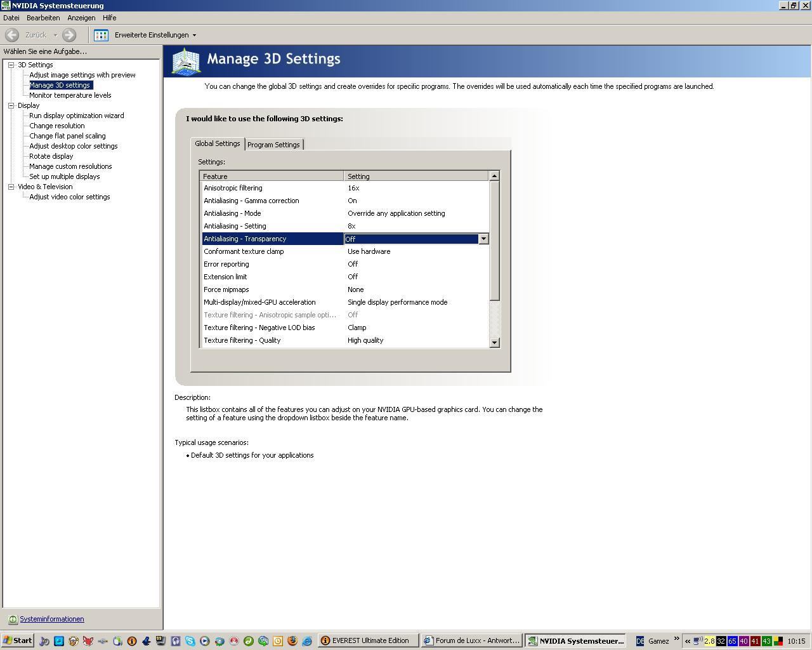Image resolution: width=812 pixels, height=650 pixels.
Task: Open Manage custom resolutions
Action: tap(70, 166)
